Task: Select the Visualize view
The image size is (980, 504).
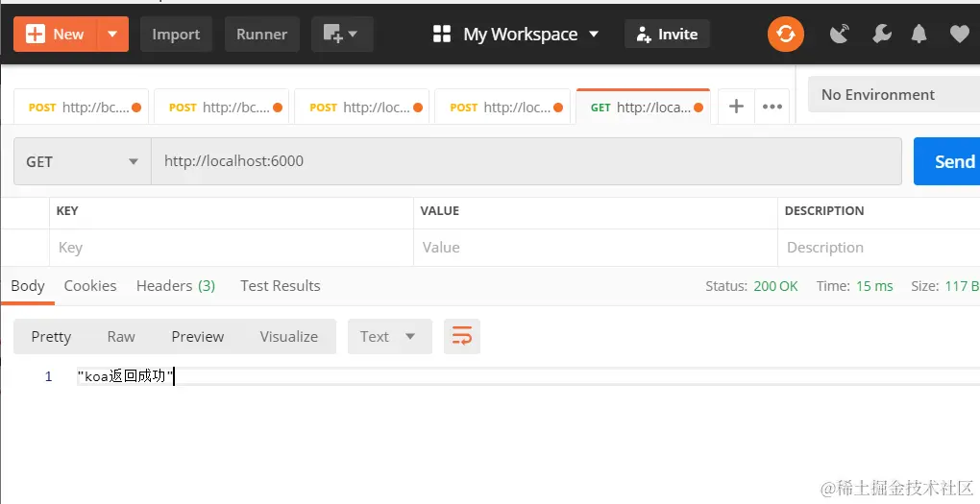Action: (x=289, y=337)
